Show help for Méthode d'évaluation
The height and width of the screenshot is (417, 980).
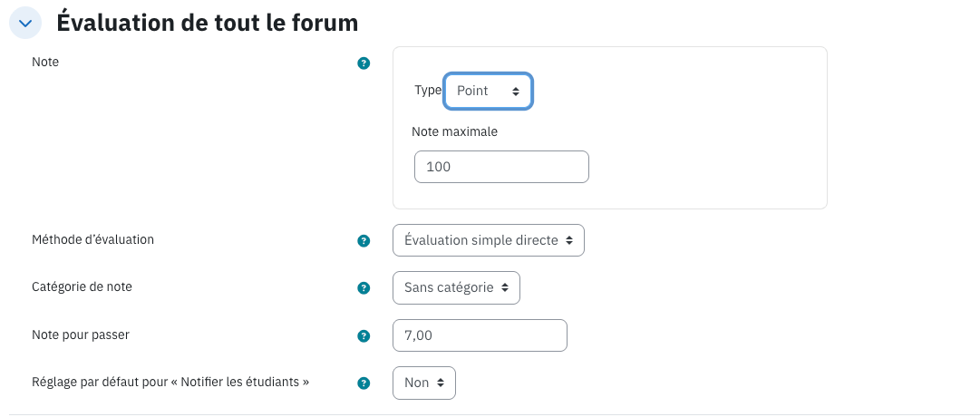tap(364, 241)
